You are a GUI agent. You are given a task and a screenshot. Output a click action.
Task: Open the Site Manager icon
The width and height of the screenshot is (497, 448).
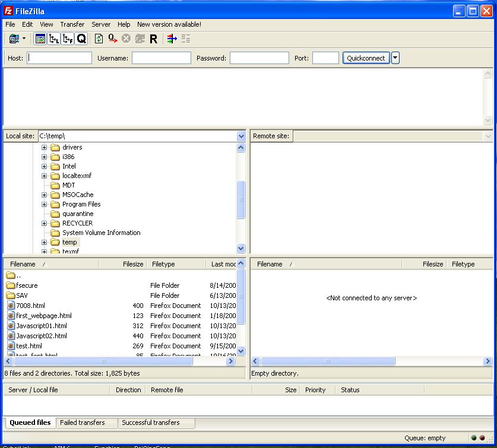coord(14,39)
